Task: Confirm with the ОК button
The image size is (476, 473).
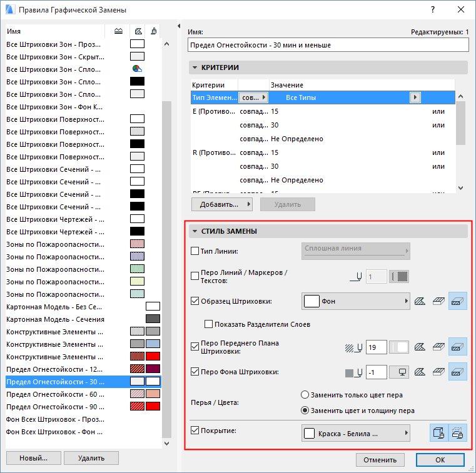Action: [x=440, y=460]
